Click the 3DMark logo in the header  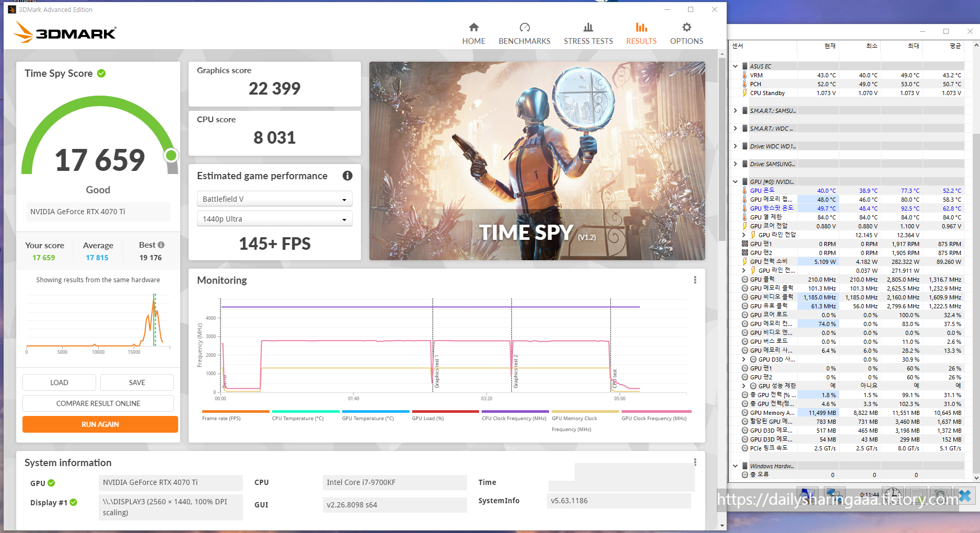[x=65, y=32]
